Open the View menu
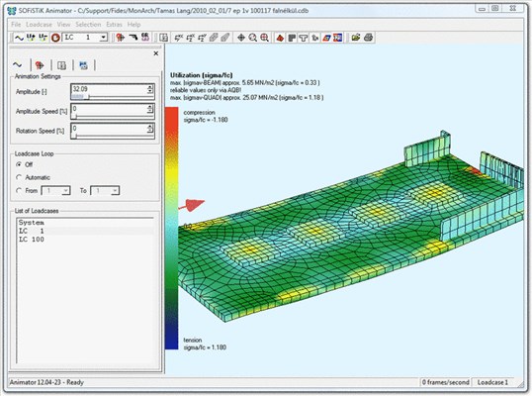Screen dimensions: 532x396 [63, 25]
